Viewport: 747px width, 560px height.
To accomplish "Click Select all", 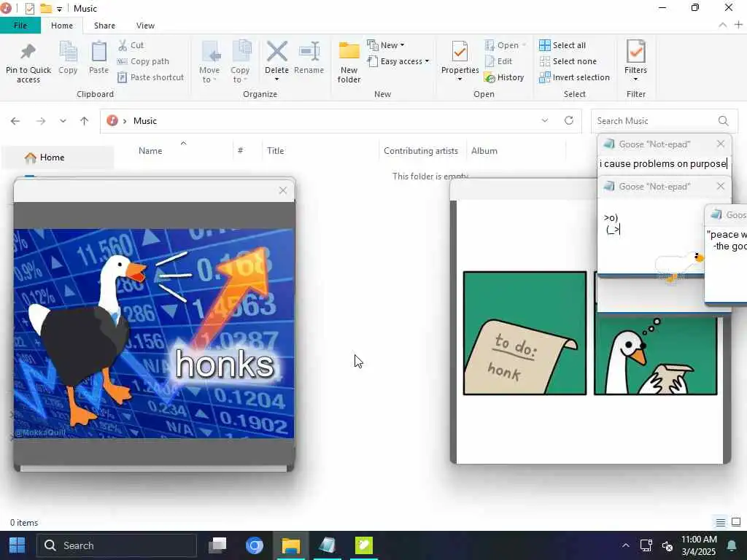I will point(562,45).
